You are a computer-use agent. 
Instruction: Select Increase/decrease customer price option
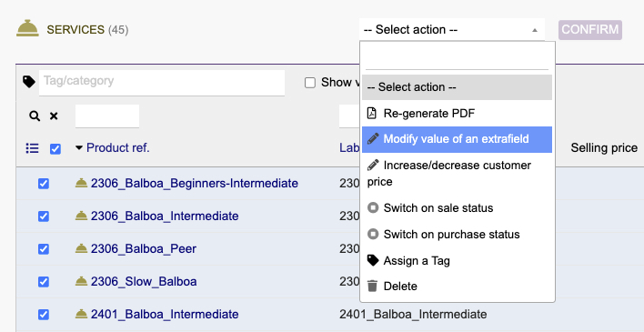click(457, 174)
